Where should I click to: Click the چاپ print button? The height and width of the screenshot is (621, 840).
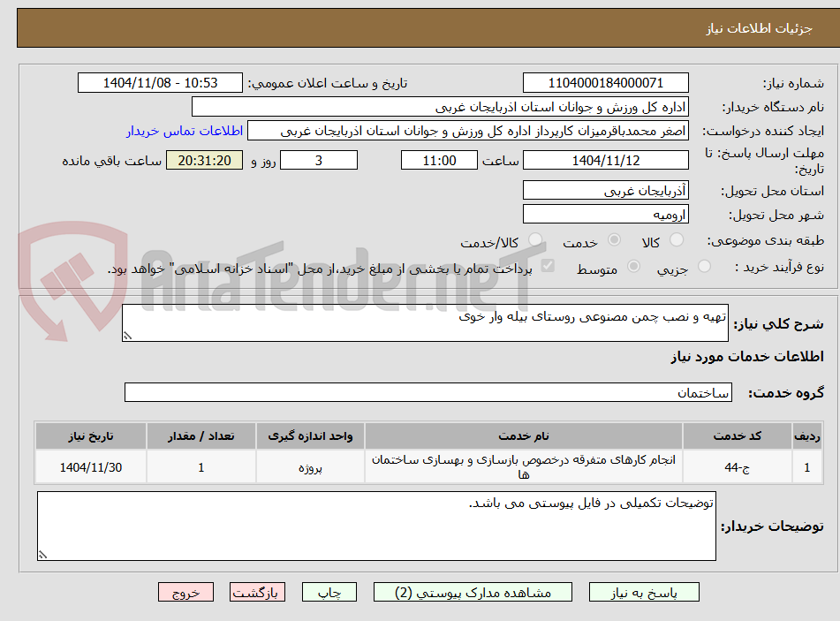click(329, 592)
